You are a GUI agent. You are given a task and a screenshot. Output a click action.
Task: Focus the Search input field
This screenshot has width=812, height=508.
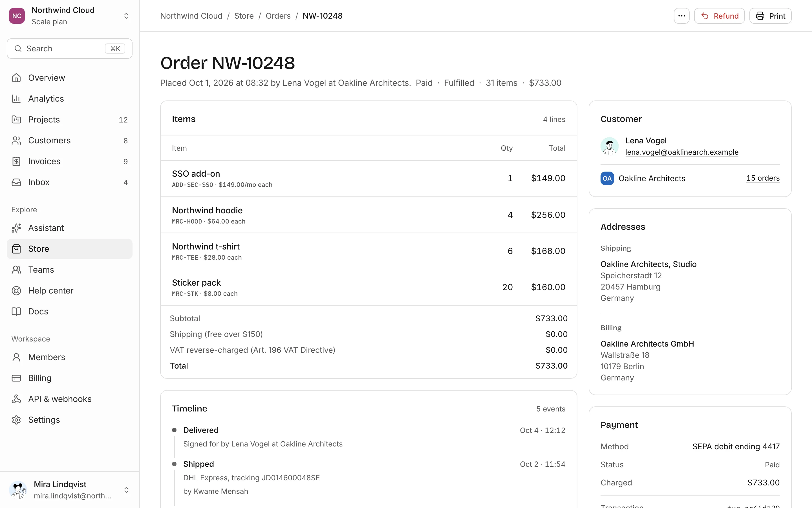[69, 49]
